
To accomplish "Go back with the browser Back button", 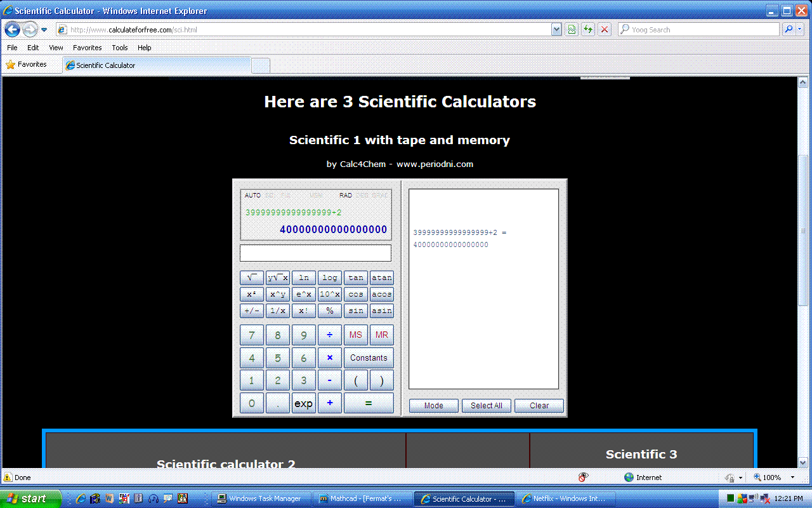I will point(12,29).
